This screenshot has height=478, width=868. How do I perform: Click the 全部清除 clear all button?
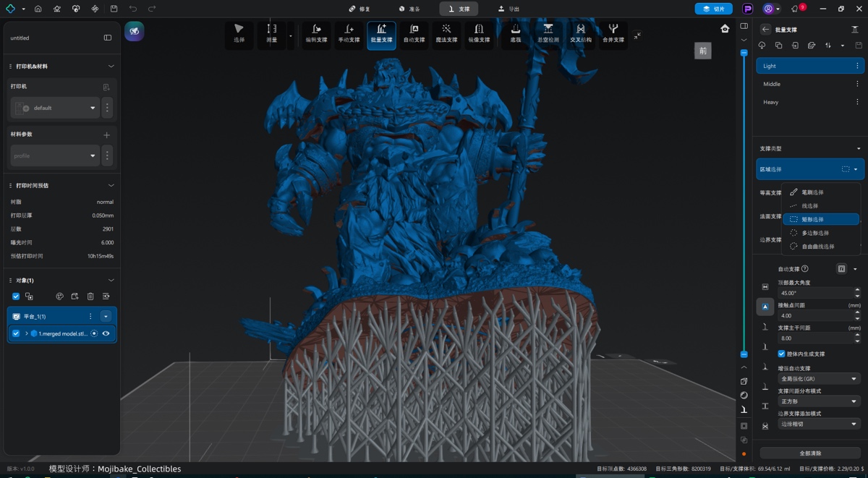809,453
